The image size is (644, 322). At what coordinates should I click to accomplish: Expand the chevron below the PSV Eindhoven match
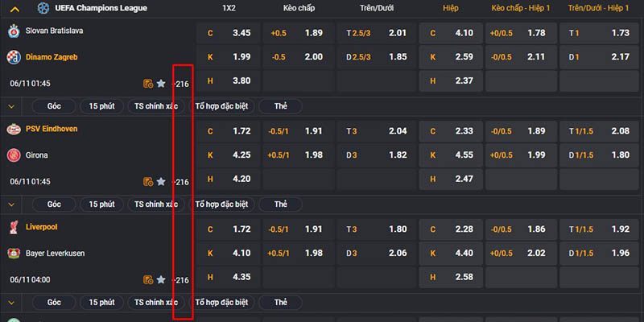tap(12, 204)
